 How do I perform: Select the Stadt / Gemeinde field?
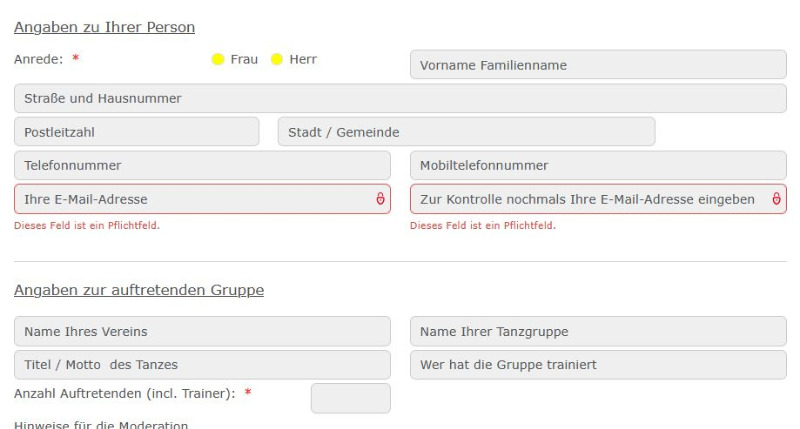click(x=466, y=132)
